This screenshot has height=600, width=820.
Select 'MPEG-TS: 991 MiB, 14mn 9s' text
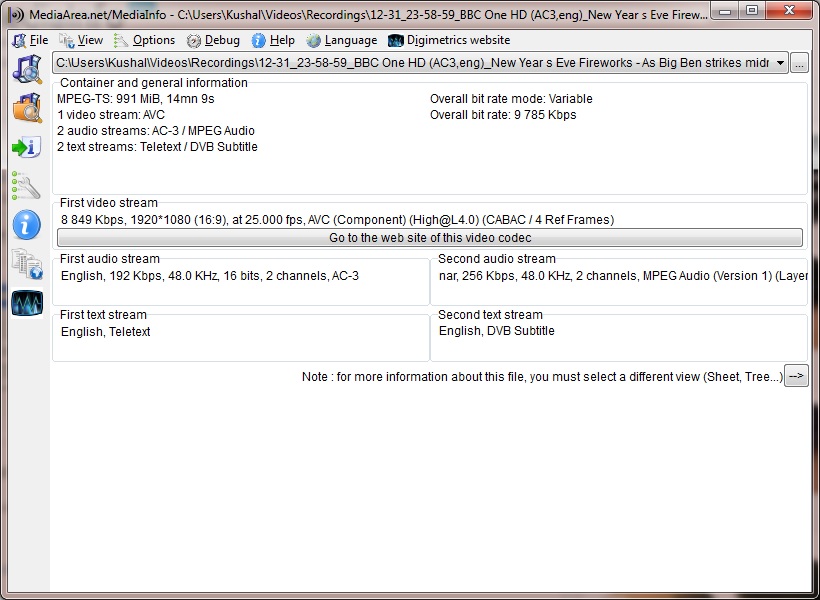pyautogui.click(x=136, y=99)
